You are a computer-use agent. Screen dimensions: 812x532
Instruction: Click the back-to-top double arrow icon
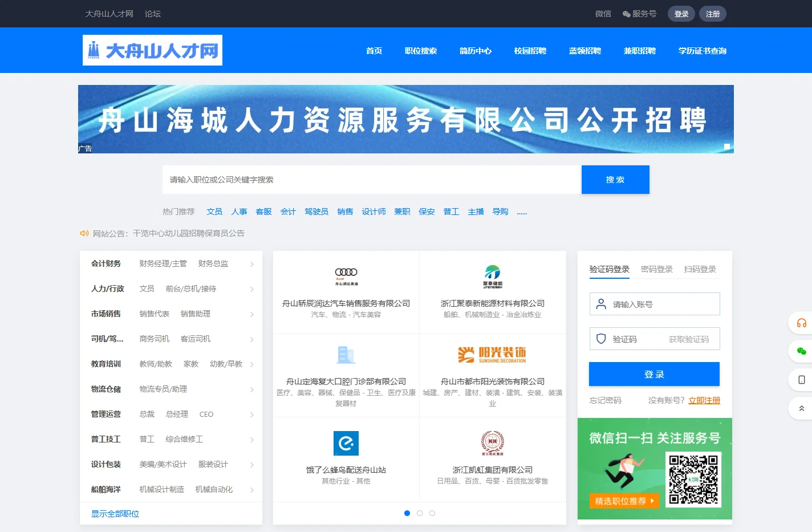point(801,408)
